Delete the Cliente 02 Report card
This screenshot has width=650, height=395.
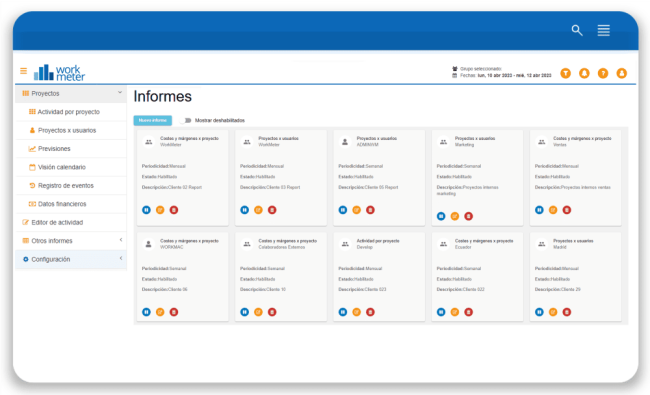[174, 210]
